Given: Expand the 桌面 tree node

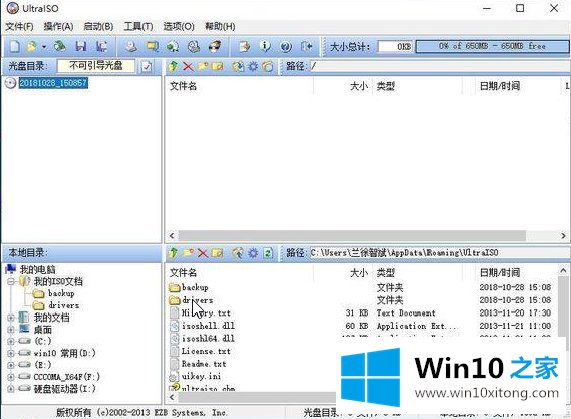Looking at the screenshot, I should pyautogui.click(x=11, y=330).
